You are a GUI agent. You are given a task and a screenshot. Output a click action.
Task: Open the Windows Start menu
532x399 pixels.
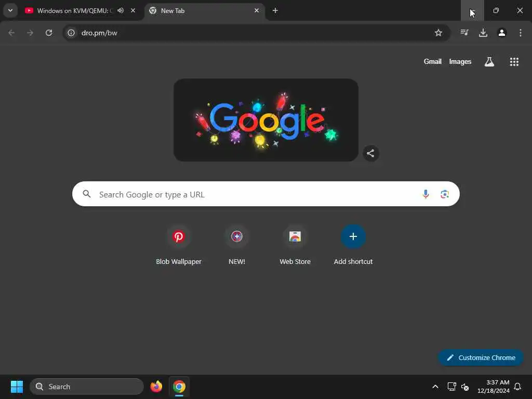tap(17, 387)
